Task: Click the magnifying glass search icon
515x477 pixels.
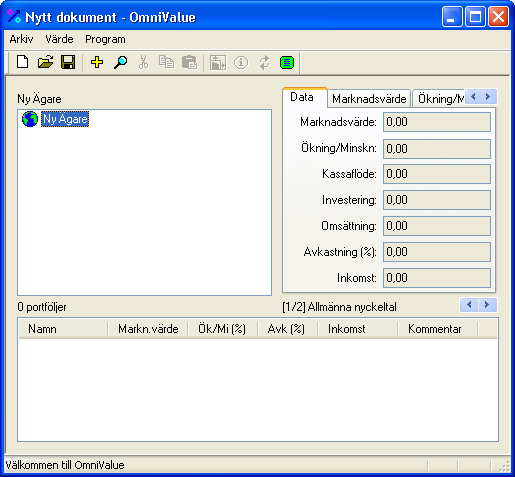Action: click(x=120, y=62)
